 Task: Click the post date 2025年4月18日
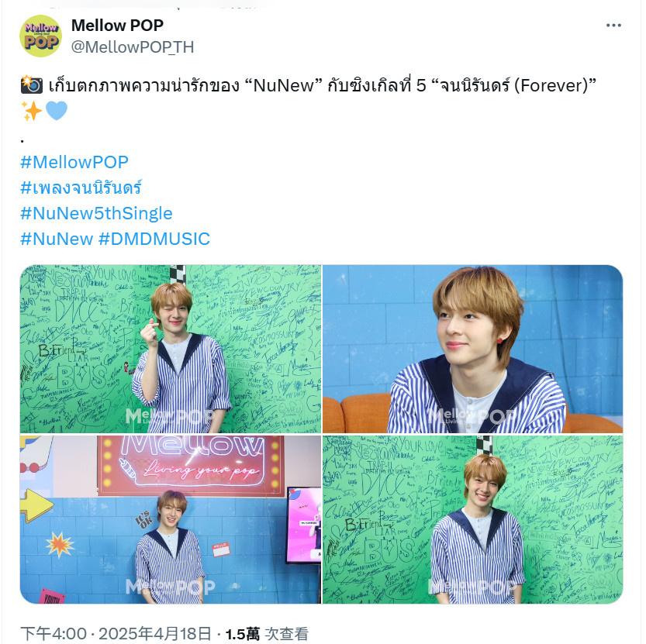[x=155, y=634]
